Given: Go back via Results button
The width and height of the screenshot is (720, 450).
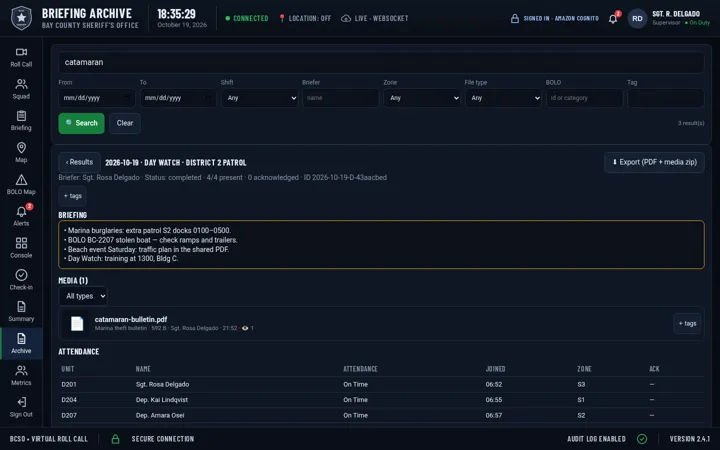Looking at the screenshot, I should [79, 162].
